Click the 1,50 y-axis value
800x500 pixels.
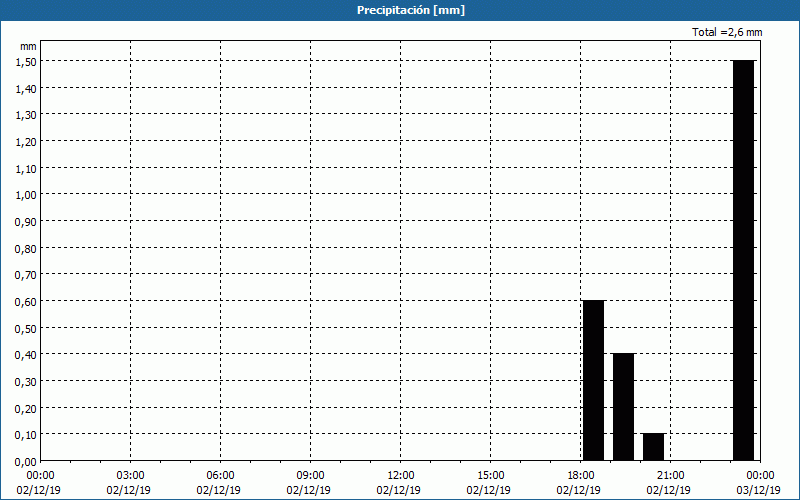(x=26, y=61)
